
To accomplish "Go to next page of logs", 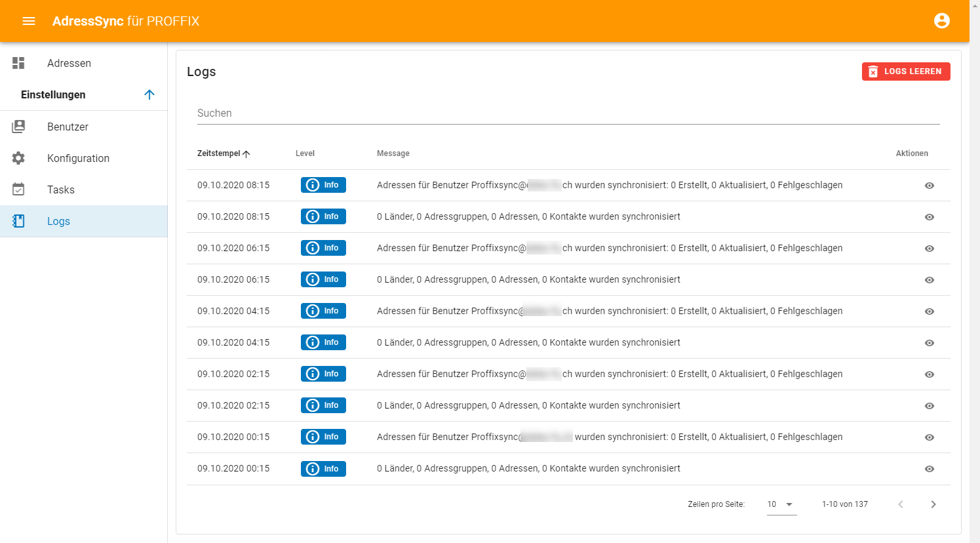I will [x=933, y=504].
